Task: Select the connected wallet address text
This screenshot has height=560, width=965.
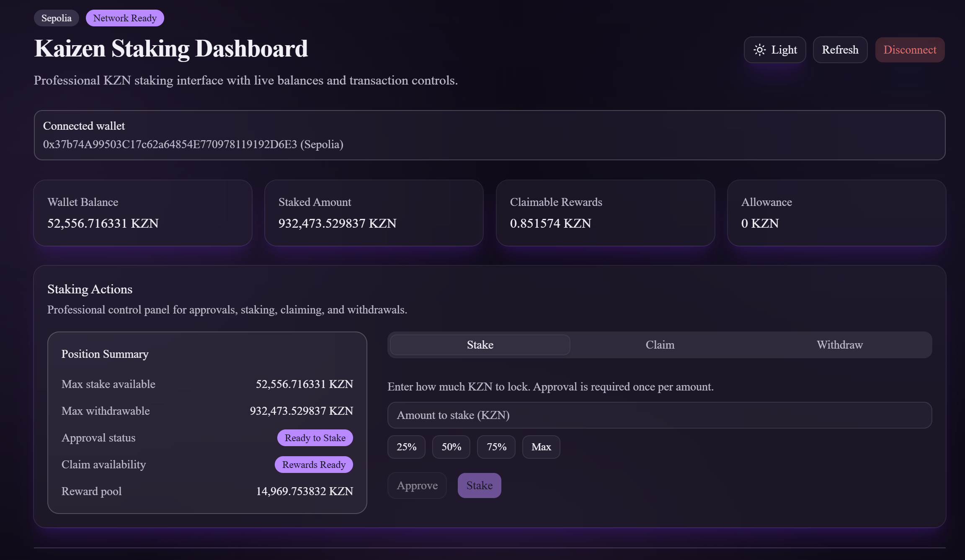Action: [x=193, y=145]
